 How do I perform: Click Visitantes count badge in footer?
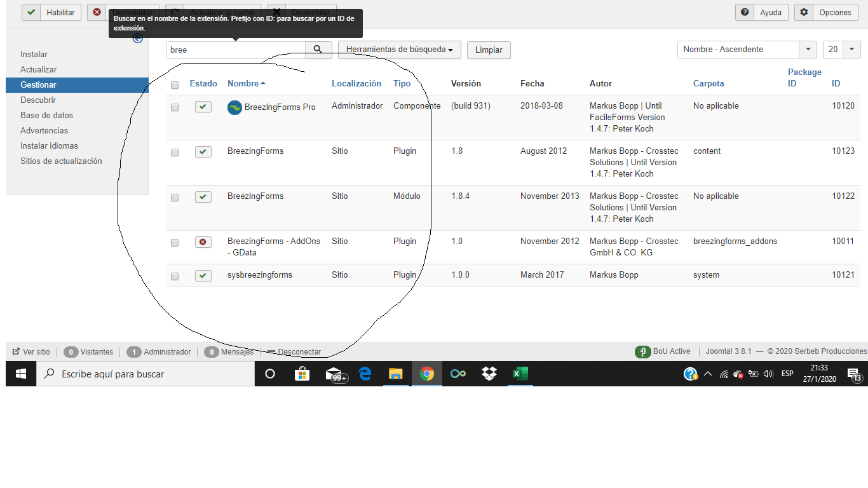71,352
